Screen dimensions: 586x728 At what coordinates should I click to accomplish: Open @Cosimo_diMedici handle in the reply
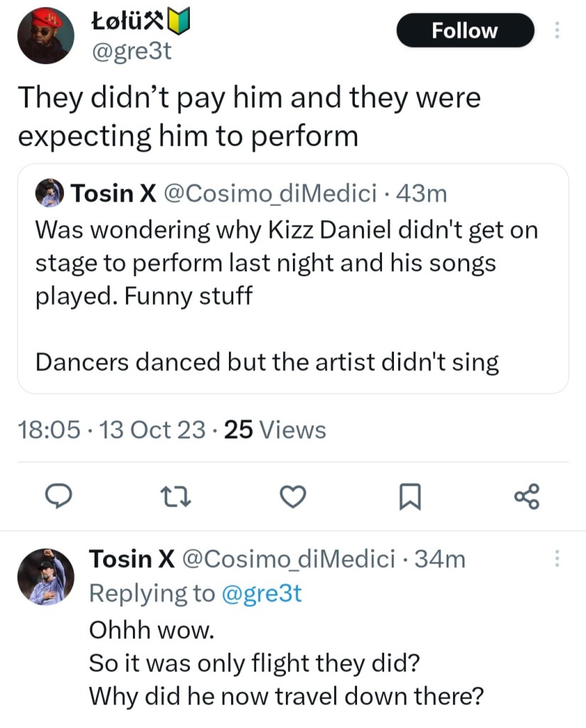point(289,559)
